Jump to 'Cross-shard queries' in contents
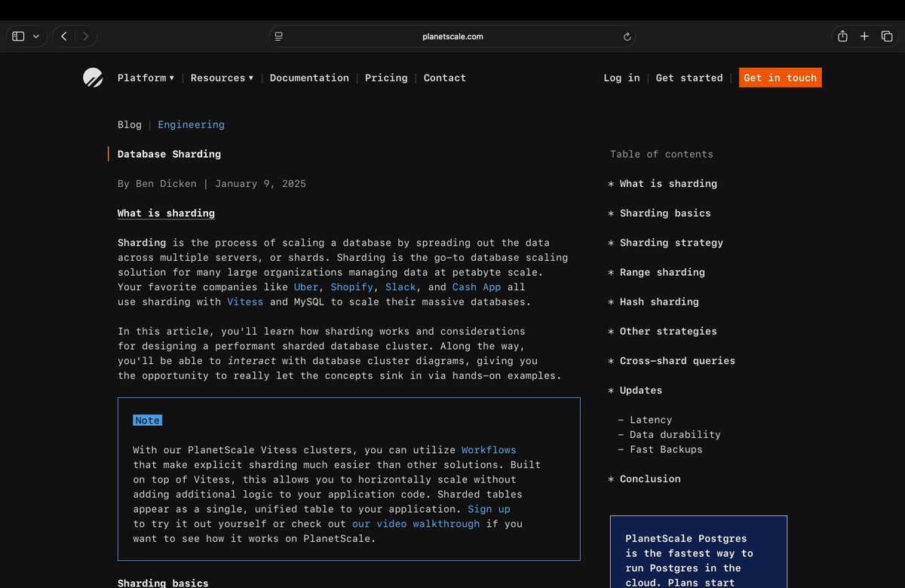 (x=677, y=360)
